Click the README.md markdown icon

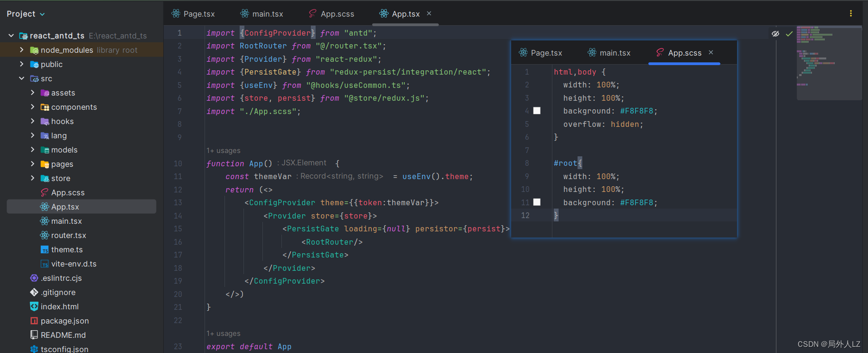pyautogui.click(x=34, y=335)
